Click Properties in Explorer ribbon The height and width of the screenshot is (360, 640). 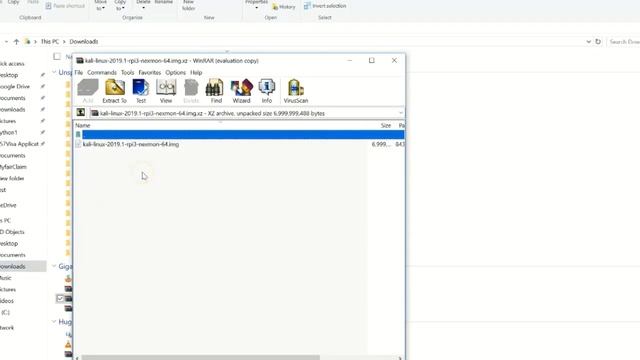click(256, 4)
